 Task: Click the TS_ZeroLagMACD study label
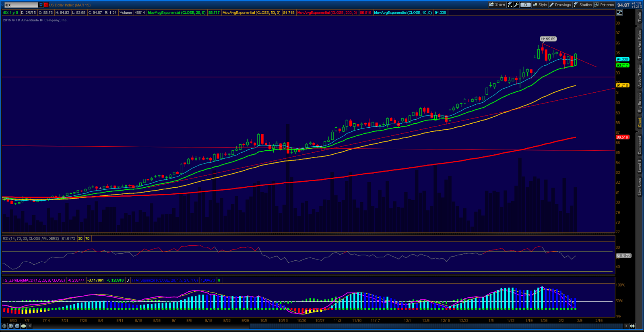[x=34, y=280]
